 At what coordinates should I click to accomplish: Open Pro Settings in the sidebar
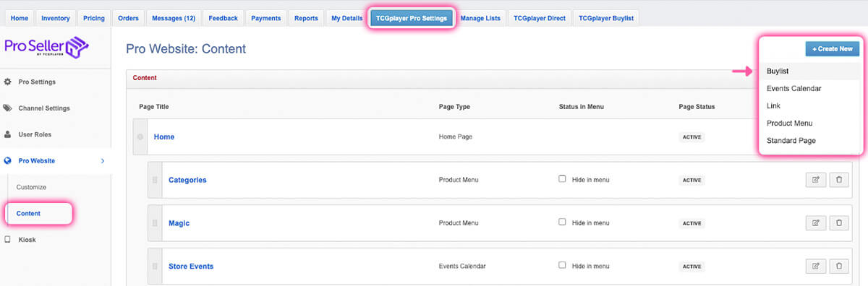click(37, 82)
